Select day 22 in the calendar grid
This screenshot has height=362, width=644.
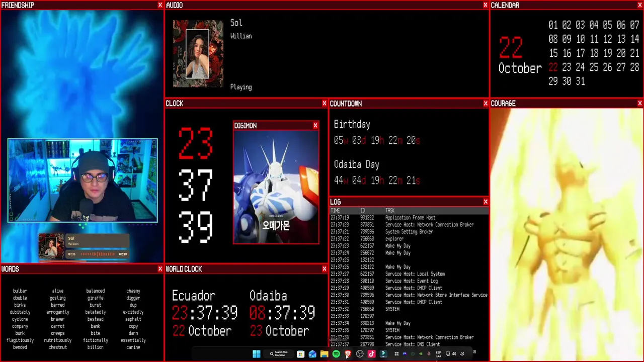[553, 67]
